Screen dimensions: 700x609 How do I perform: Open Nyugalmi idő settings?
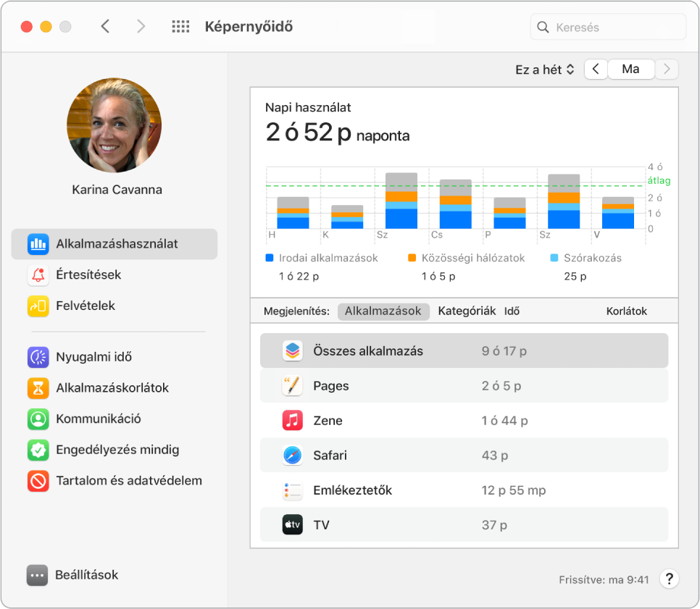coord(114,358)
